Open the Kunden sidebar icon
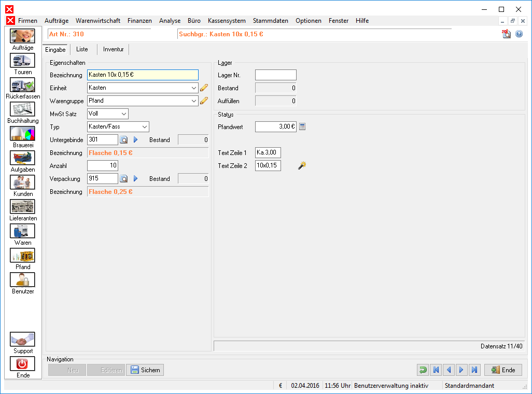The image size is (532, 394). (x=22, y=182)
